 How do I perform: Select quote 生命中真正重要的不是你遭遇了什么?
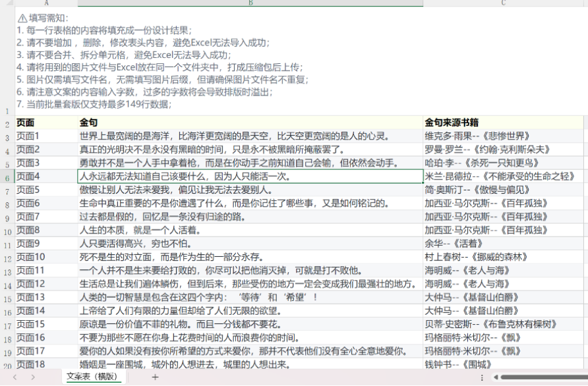click(250, 204)
